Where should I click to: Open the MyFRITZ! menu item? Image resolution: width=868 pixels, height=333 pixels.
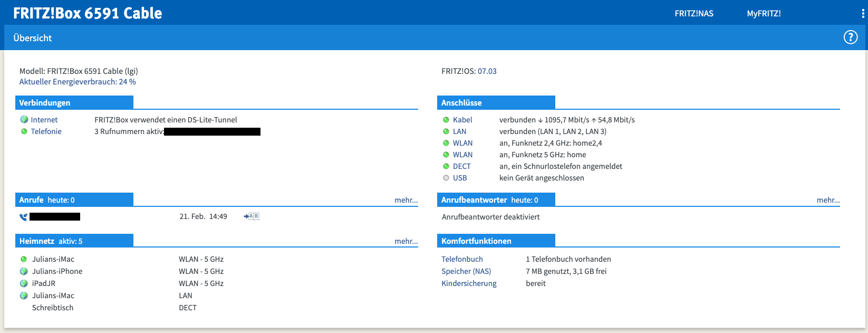pyautogui.click(x=764, y=14)
